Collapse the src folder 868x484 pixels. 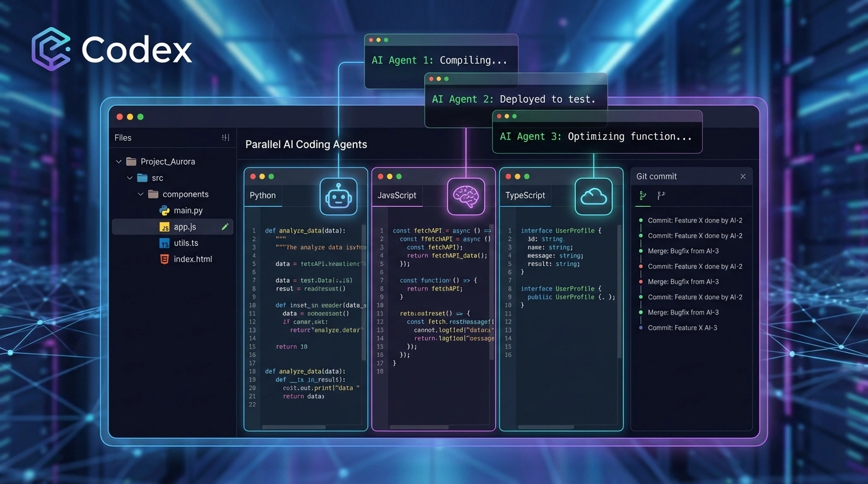tap(130, 178)
